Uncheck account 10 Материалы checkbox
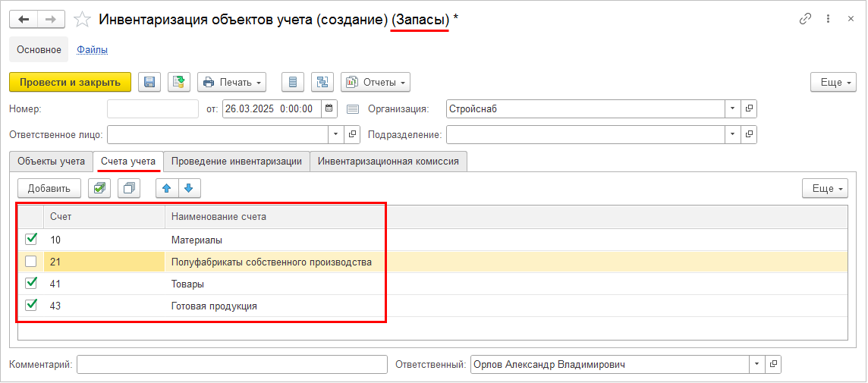 [31, 240]
